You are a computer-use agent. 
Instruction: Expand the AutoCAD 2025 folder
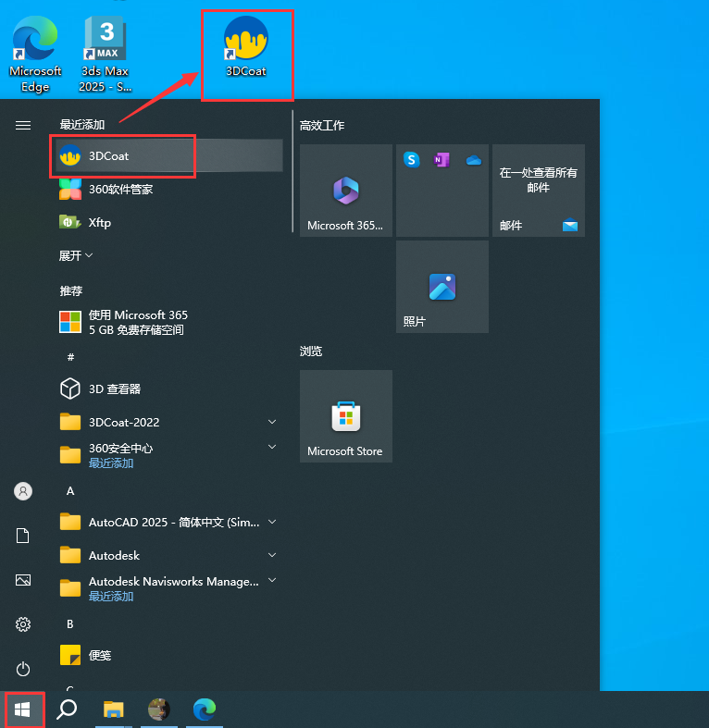coord(169,522)
